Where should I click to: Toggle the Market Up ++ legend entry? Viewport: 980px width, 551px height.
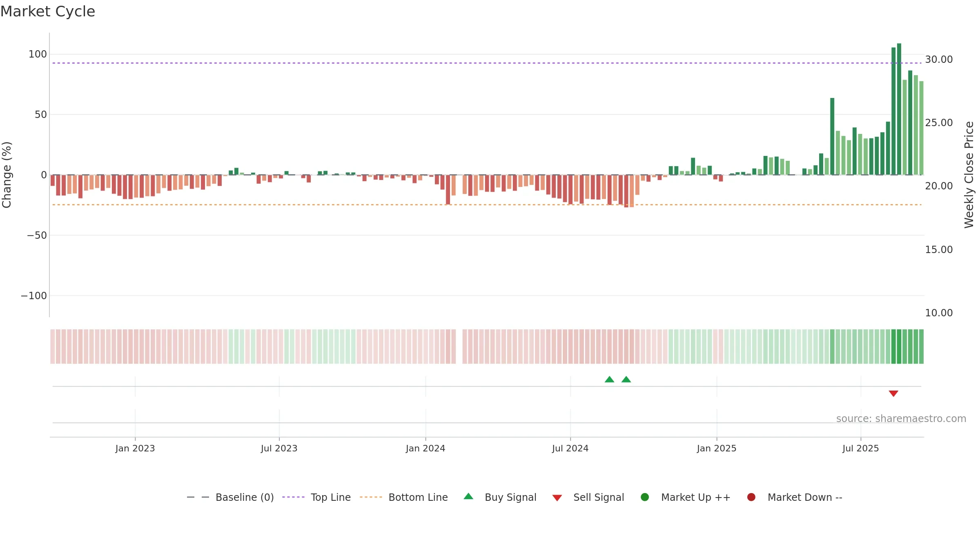point(686,497)
